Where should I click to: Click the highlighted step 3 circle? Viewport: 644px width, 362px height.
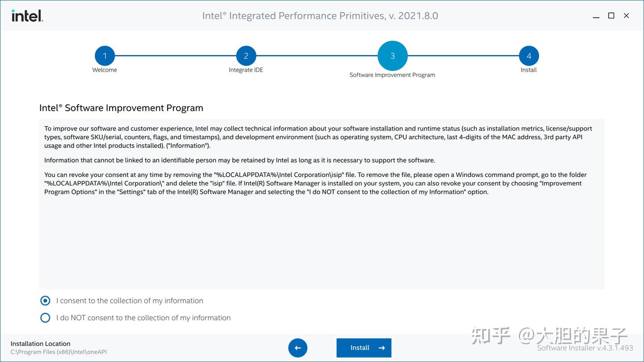coord(392,56)
